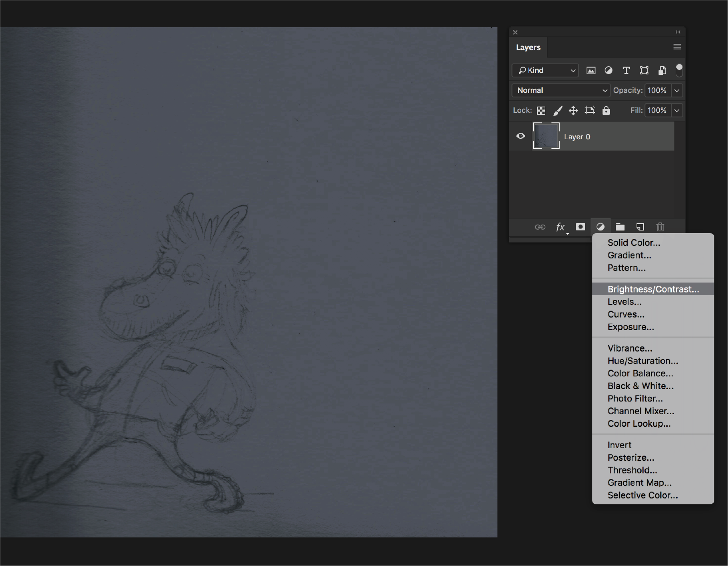Delete layer trash icon
728x566 pixels.
coord(660,227)
